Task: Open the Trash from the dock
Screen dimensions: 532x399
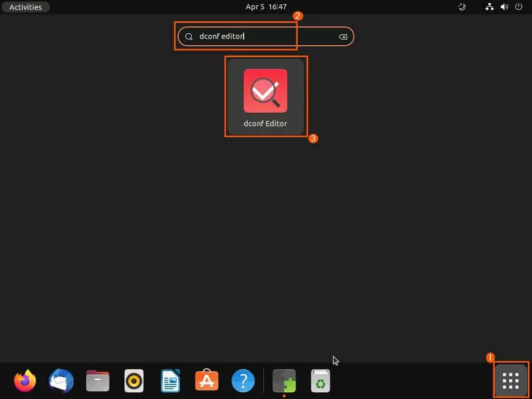Action: click(321, 381)
